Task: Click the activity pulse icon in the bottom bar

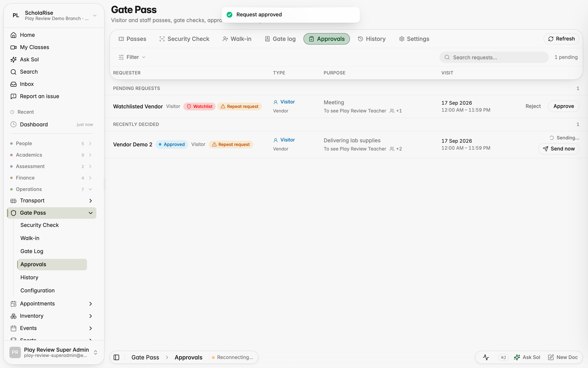Action: (x=486, y=357)
